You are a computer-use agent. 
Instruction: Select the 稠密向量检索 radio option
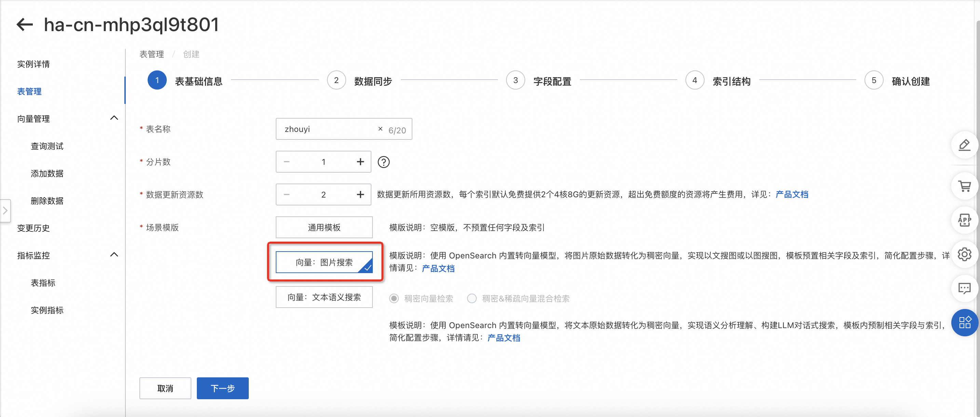[394, 299]
